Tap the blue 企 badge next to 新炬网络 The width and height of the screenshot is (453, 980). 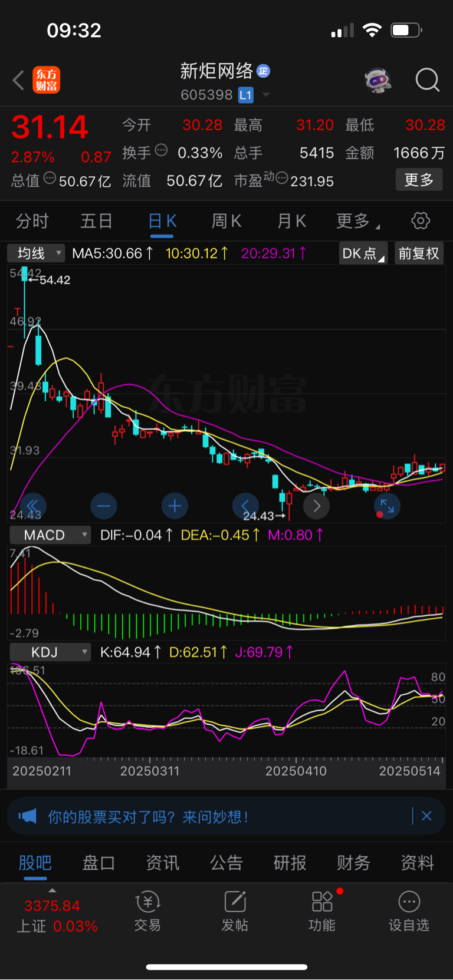point(264,71)
